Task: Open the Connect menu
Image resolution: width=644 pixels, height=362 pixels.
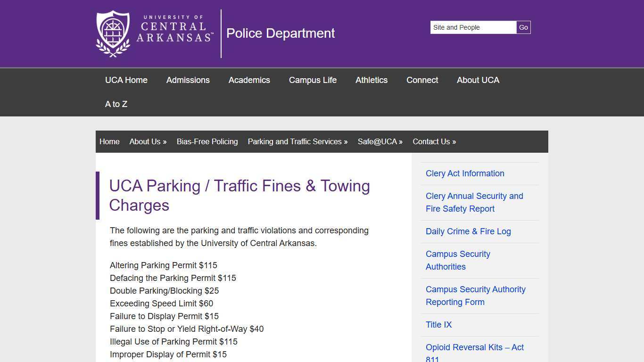Action: coord(422,80)
